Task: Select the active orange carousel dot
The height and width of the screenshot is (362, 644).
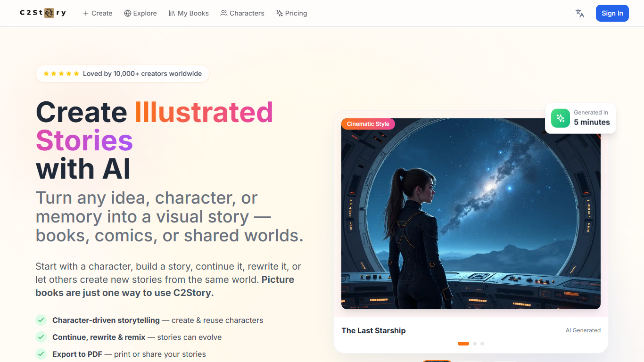Action: (x=463, y=344)
